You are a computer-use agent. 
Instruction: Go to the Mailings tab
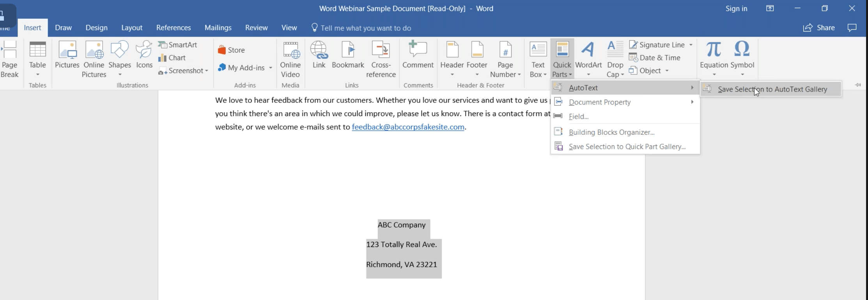point(218,28)
